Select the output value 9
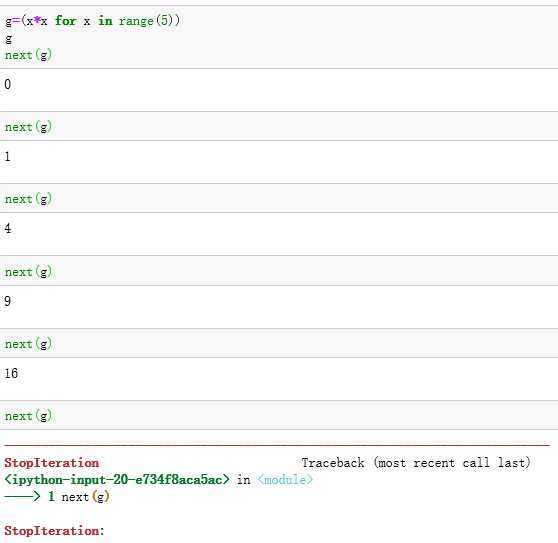 7,301
